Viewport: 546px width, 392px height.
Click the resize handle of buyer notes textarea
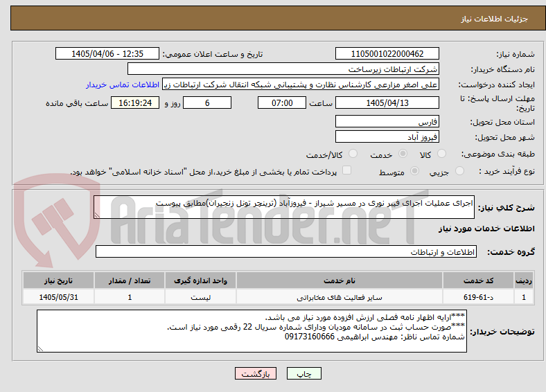(40, 348)
